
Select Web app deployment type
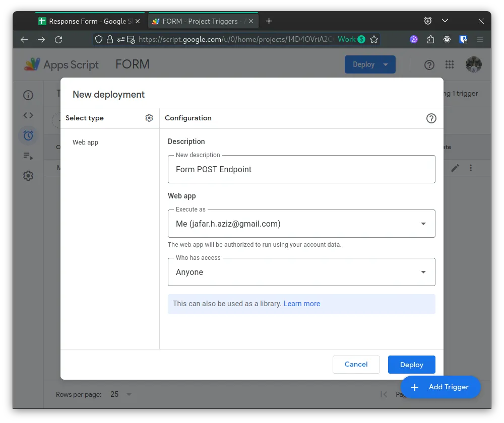point(85,143)
